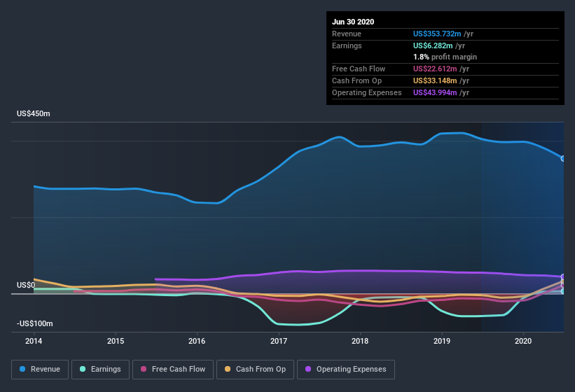575x392 pixels.
Task: Click the Revenue endpoint marker on the chart
Action: click(563, 159)
